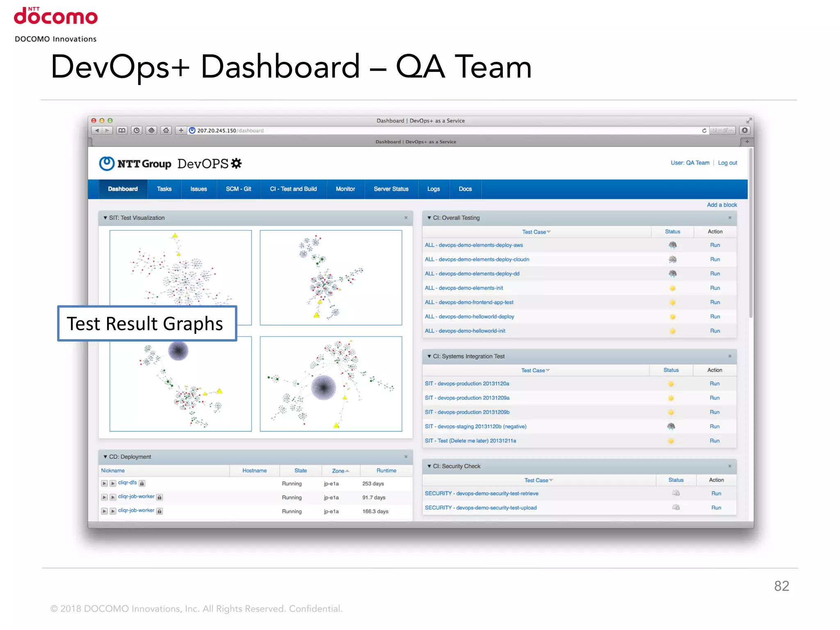840x630 pixels.
Task: Run SIT - devops-production 20131209a test
Action: [x=714, y=398]
